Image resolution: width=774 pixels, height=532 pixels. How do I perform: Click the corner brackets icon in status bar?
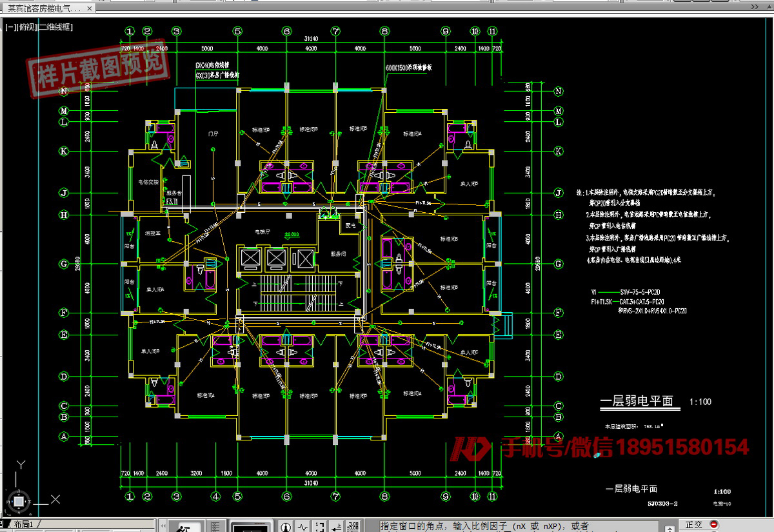tap(320, 526)
